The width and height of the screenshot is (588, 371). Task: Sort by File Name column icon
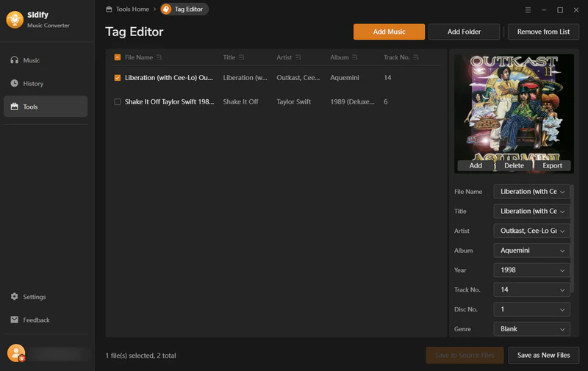coord(159,57)
